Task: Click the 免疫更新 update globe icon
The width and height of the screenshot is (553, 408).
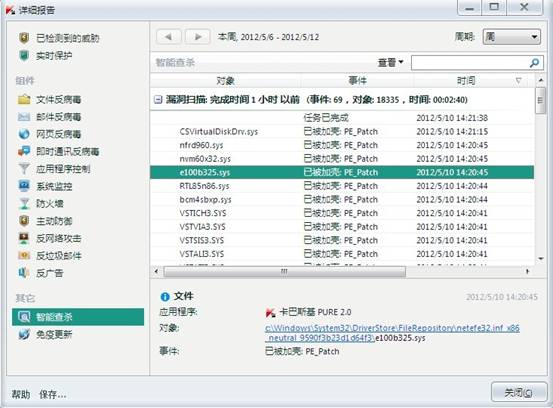Action: (x=24, y=334)
